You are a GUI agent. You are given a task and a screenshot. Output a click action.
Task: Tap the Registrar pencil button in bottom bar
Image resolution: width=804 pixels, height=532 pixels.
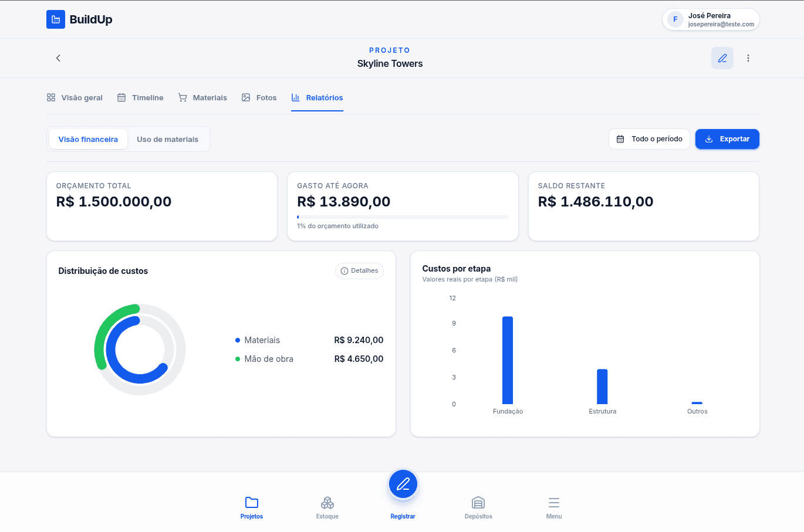pos(403,484)
